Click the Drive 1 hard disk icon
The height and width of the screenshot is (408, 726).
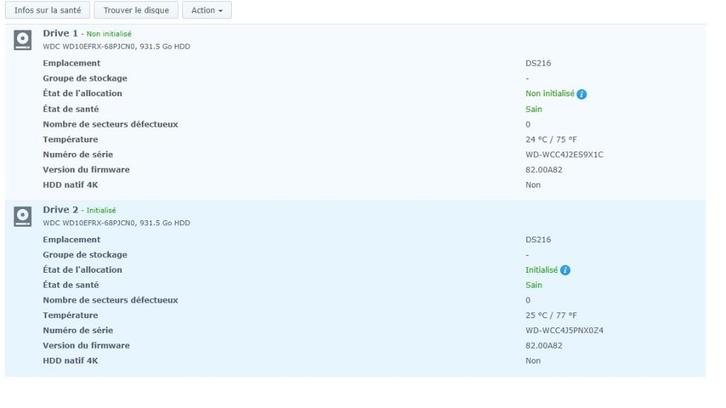click(23, 40)
